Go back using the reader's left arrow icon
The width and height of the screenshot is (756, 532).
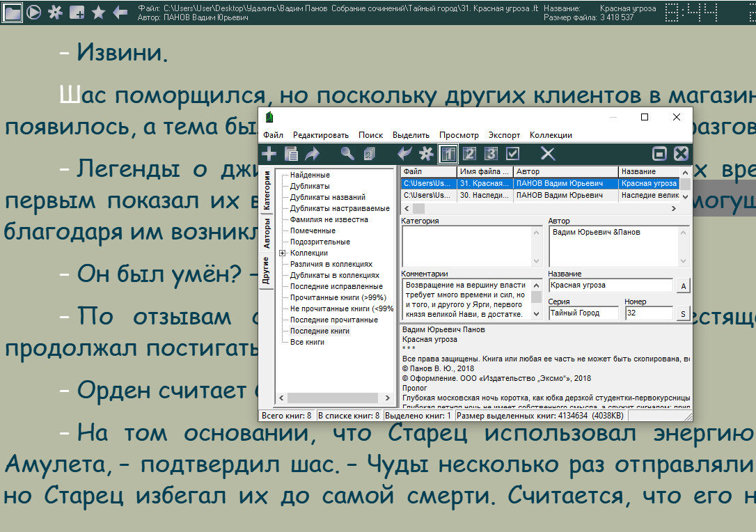(x=120, y=12)
